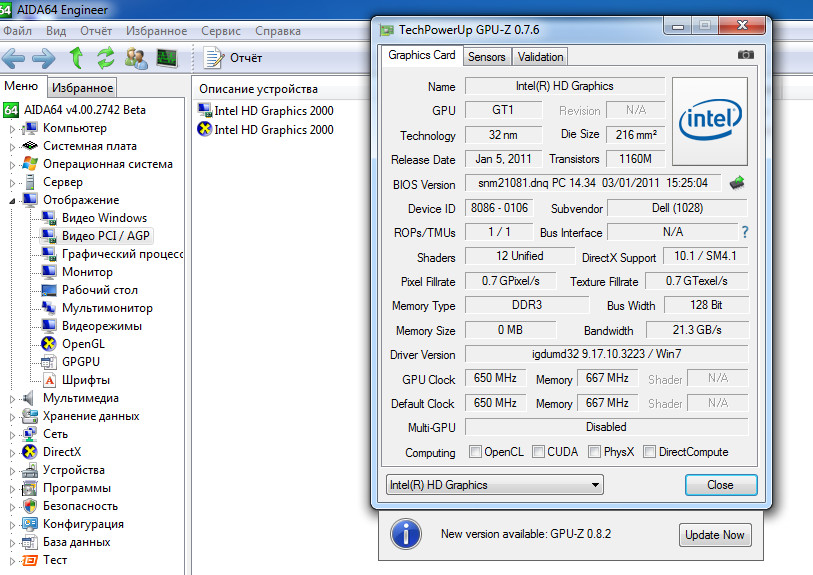Click the Update Now button
Image resolution: width=813 pixels, height=575 pixels.
tap(714, 535)
